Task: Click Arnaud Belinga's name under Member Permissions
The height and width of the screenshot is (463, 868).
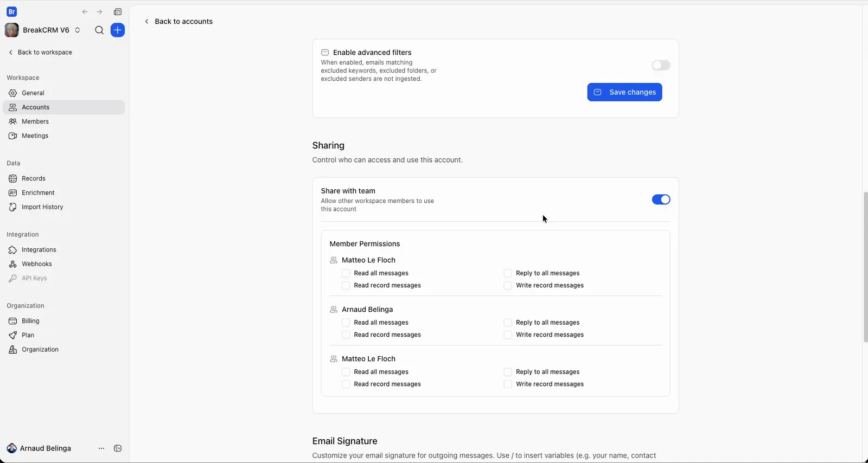Action: click(x=367, y=310)
